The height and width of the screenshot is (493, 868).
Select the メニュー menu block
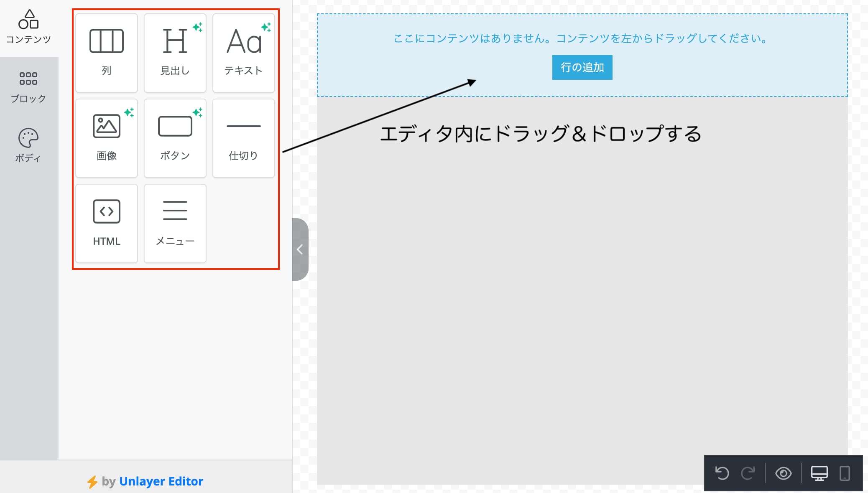pyautogui.click(x=175, y=223)
